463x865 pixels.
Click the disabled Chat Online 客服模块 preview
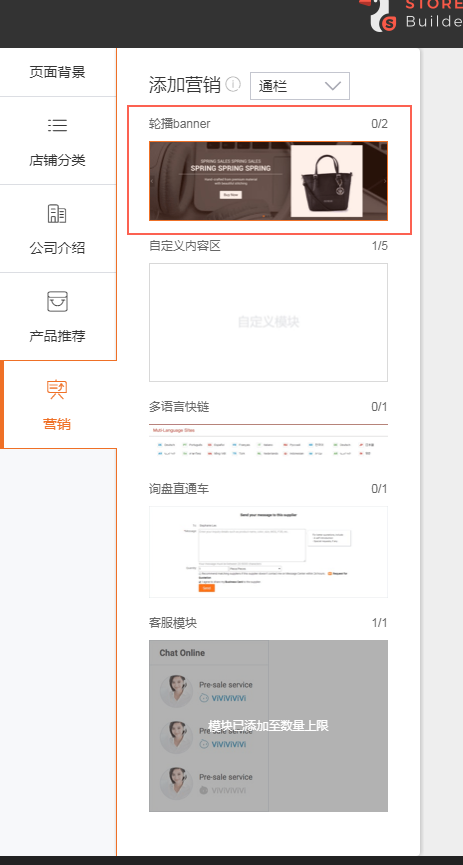click(x=268, y=725)
